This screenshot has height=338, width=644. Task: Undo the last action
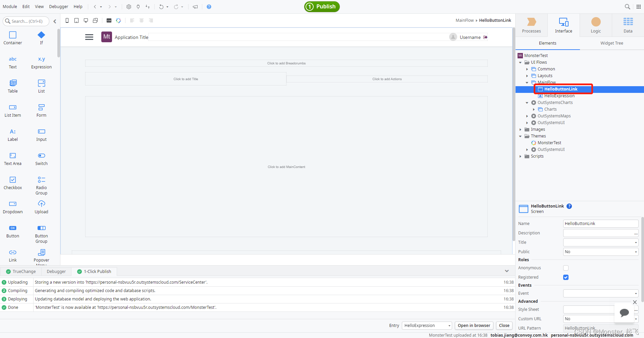click(x=161, y=7)
